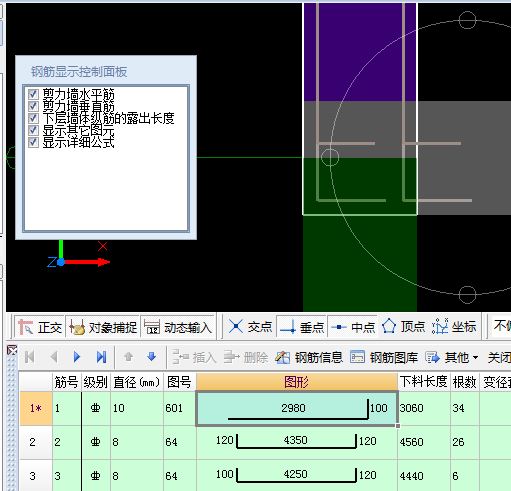Click drawing number 64 in row 2

click(180, 442)
